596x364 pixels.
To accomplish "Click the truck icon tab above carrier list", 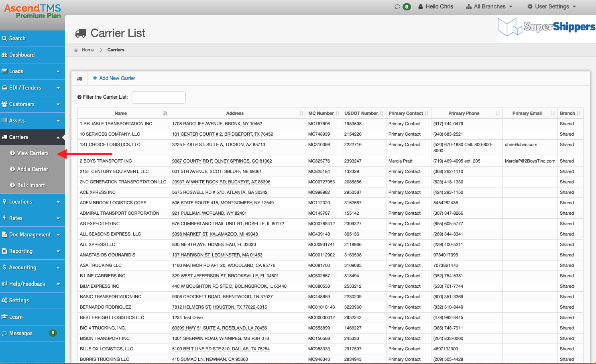I will pyautogui.click(x=80, y=79).
